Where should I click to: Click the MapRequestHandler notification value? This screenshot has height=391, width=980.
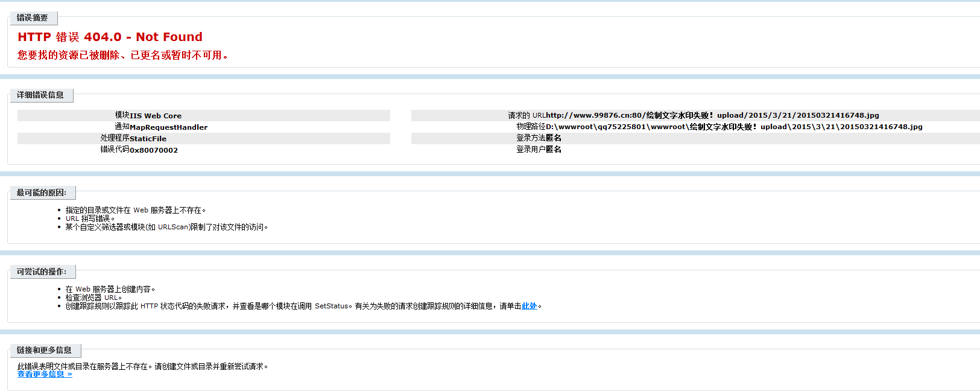click(x=168, y=127)
